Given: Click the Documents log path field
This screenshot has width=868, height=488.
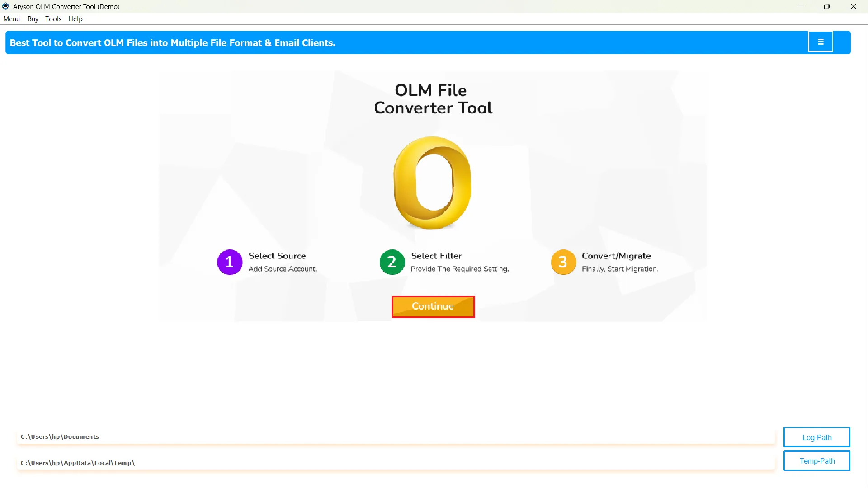Looking at the screenshot, I should [x=396, y=437].
